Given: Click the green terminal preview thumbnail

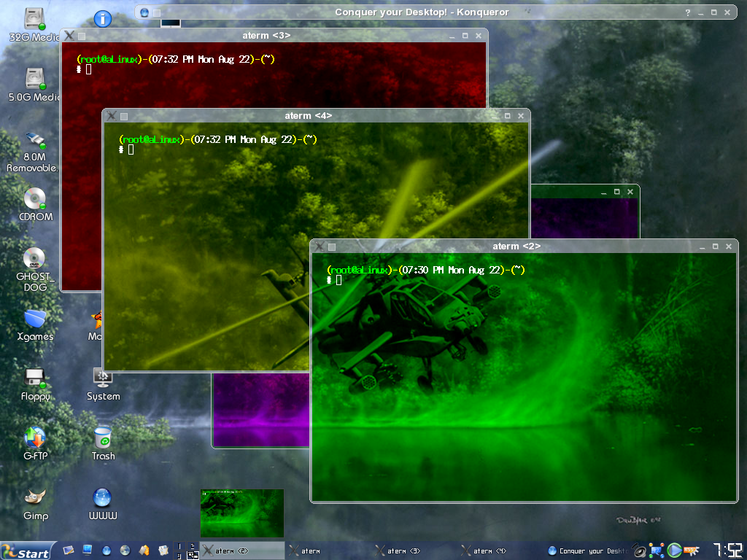Looking at the screenshot, I should coord(242,513).
